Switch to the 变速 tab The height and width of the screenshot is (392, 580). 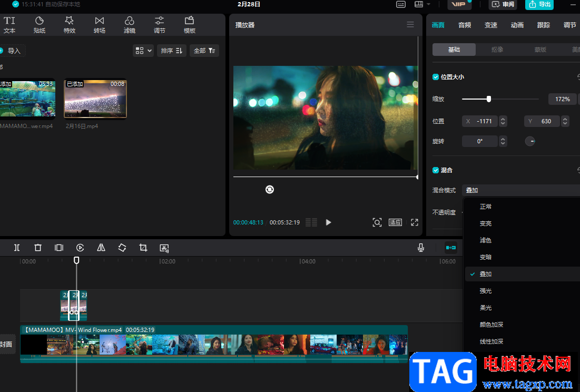click(491, 25)
